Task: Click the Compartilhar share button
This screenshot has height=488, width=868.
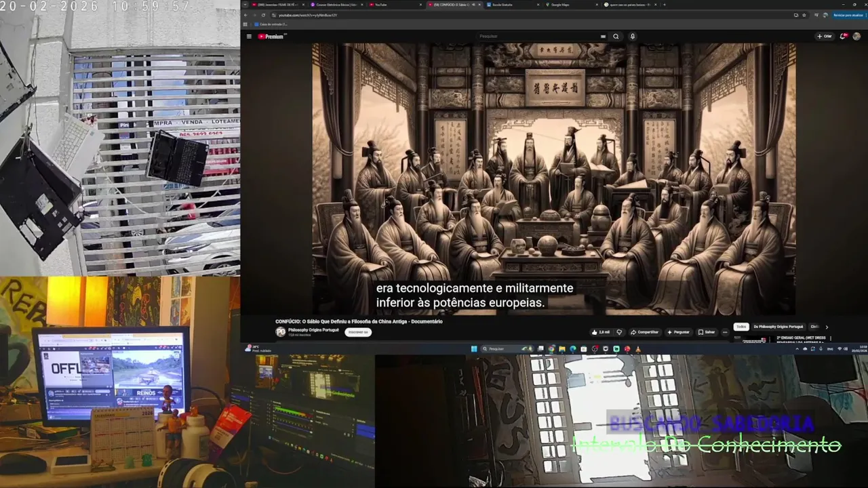Action: pos(645,332)
